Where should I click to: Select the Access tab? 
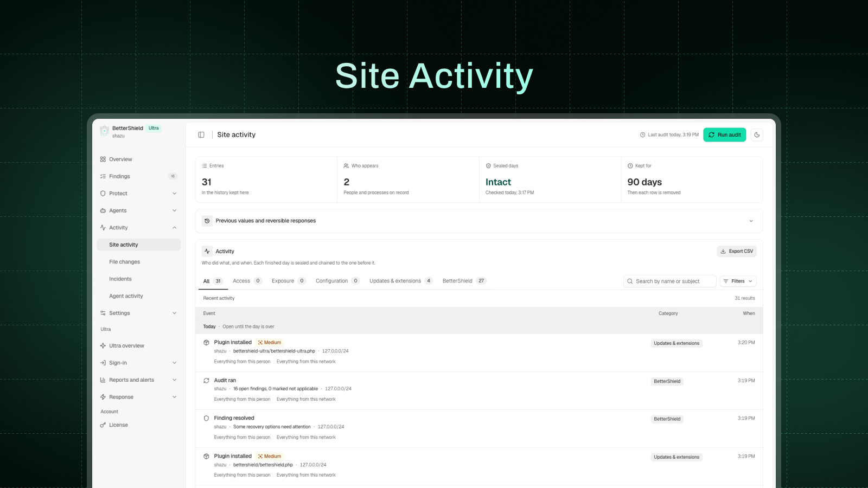click(247, 281)
